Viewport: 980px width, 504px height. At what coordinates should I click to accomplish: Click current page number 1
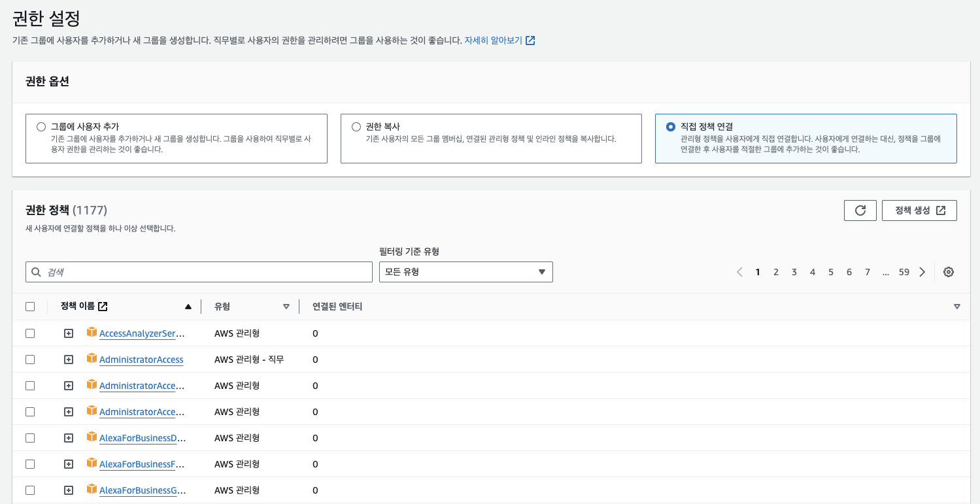[x=758, y=272]
